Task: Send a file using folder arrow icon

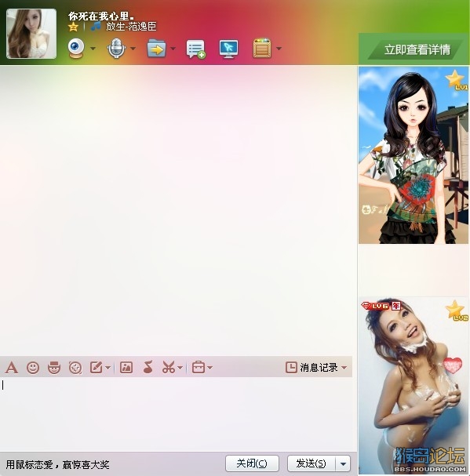Action: point(156,49)
